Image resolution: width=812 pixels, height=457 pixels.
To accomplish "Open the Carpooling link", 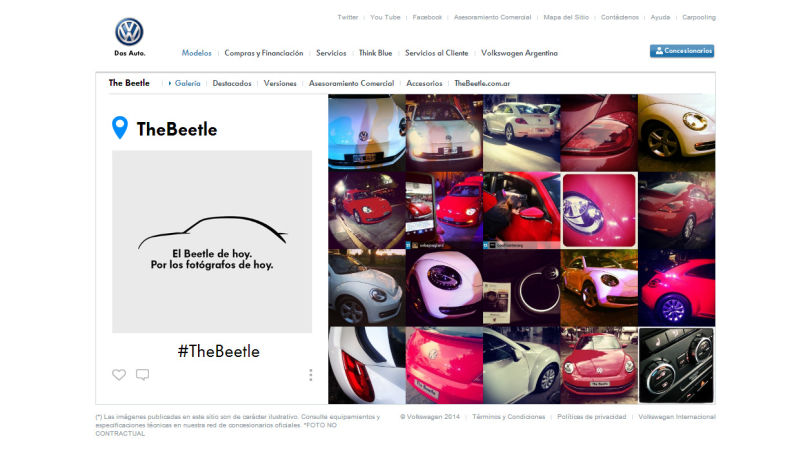I will (x=699, y=17).
